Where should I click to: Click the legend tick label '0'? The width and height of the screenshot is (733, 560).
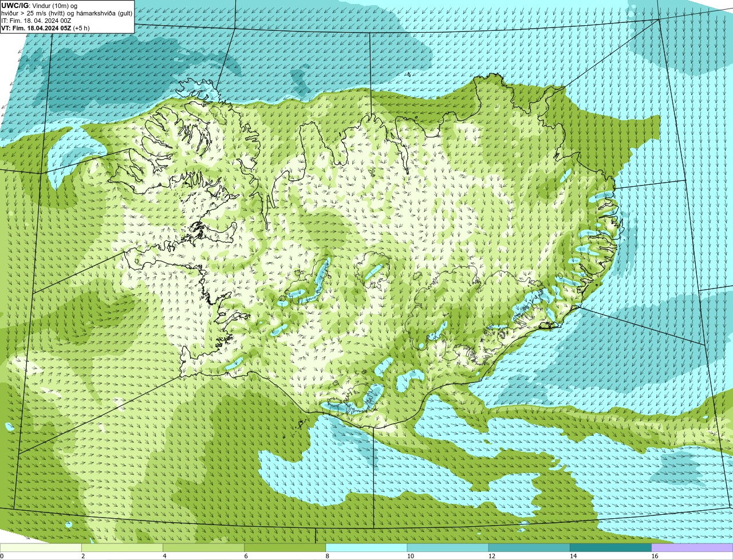(2, 556)
